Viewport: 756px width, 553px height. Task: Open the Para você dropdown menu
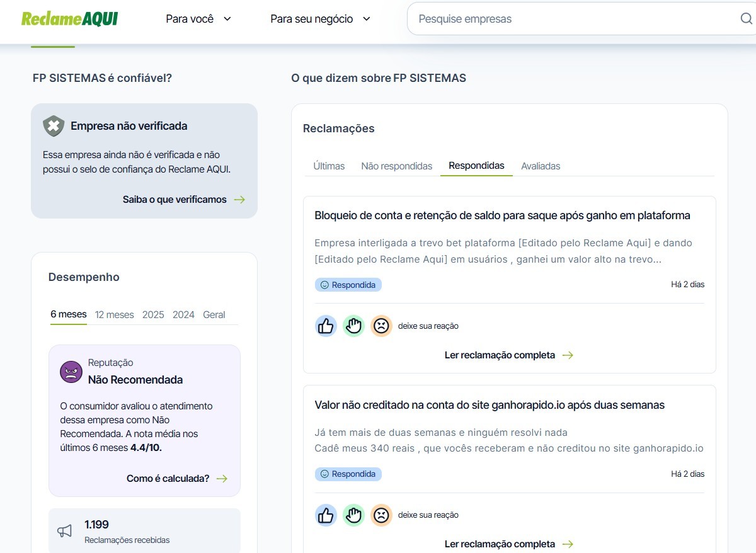tap(198, 19)
